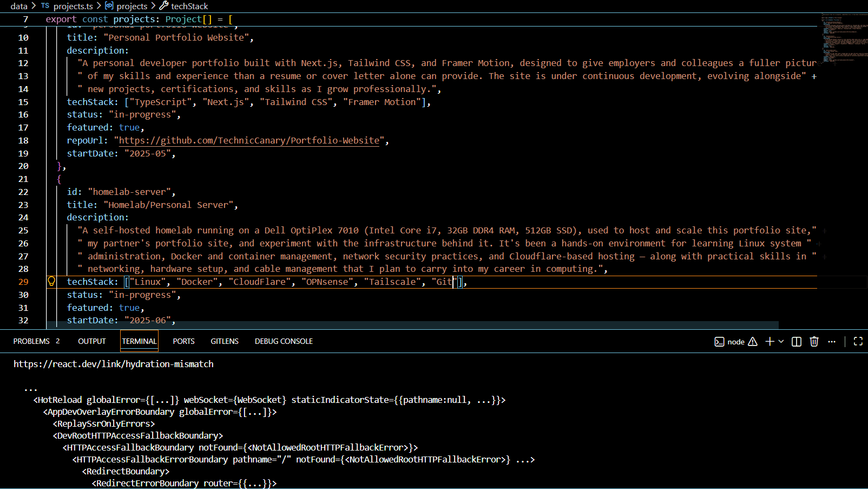Click the startDate "2025-05" value

click(x=148, y=153)
